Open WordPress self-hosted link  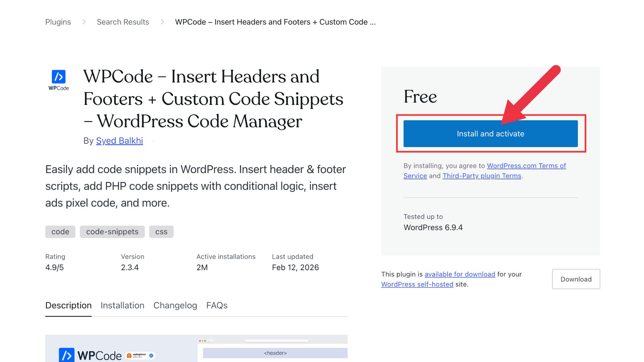(x=417, y=284)
